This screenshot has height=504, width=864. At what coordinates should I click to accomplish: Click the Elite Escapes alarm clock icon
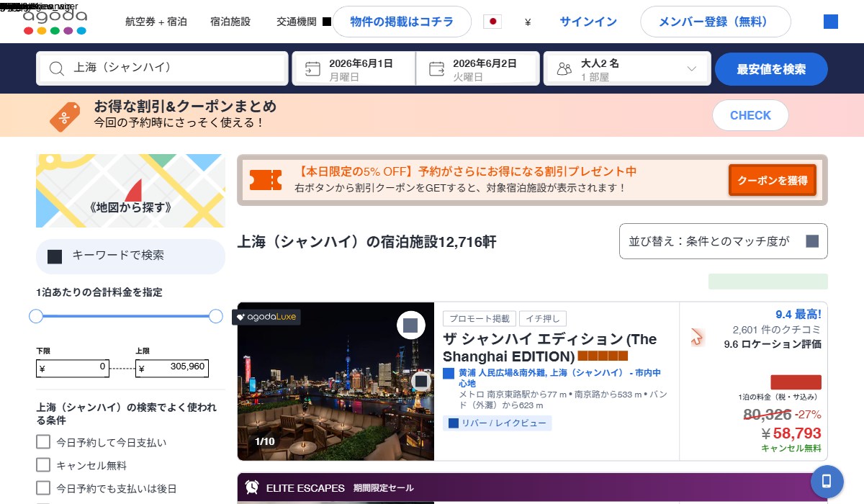point(252,487)
